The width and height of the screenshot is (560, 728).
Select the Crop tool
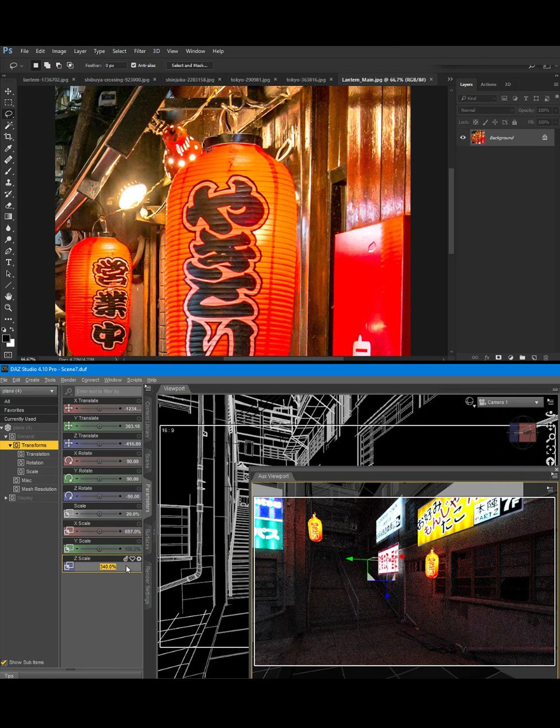[8, 137]
